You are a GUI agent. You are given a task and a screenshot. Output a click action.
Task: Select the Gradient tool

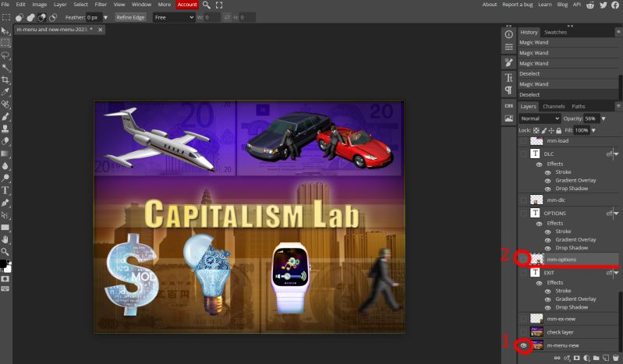pyautogui.click(x=5, y=154)
